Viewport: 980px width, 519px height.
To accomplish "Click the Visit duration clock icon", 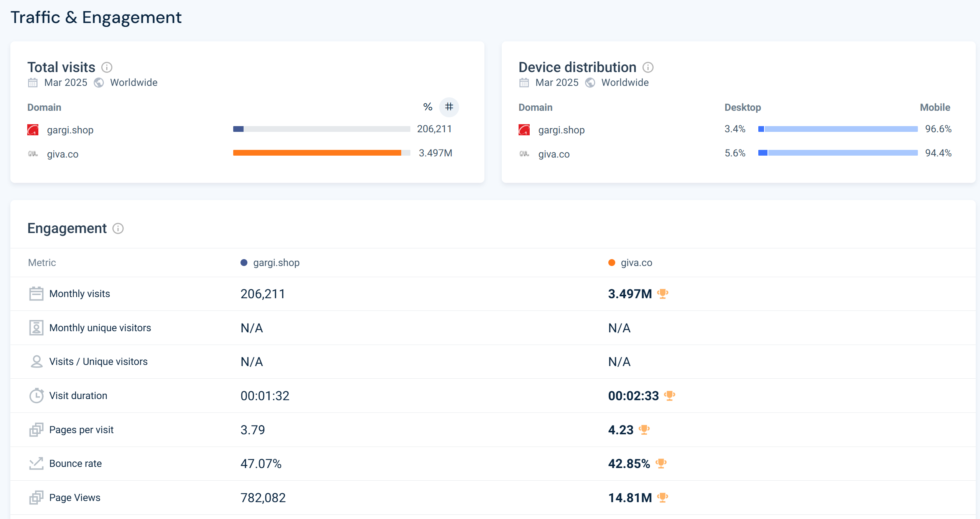I will tap(36, 396).
